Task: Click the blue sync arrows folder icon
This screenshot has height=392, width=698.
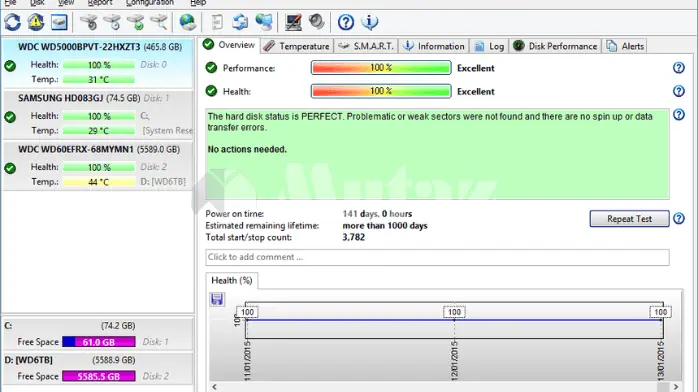Action: pos(240,22)
